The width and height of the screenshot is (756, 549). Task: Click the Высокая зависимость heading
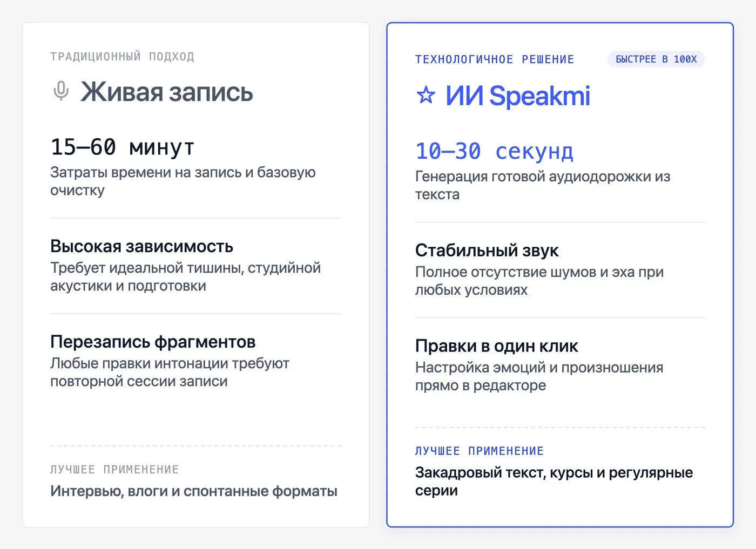[x=141, y=246]
